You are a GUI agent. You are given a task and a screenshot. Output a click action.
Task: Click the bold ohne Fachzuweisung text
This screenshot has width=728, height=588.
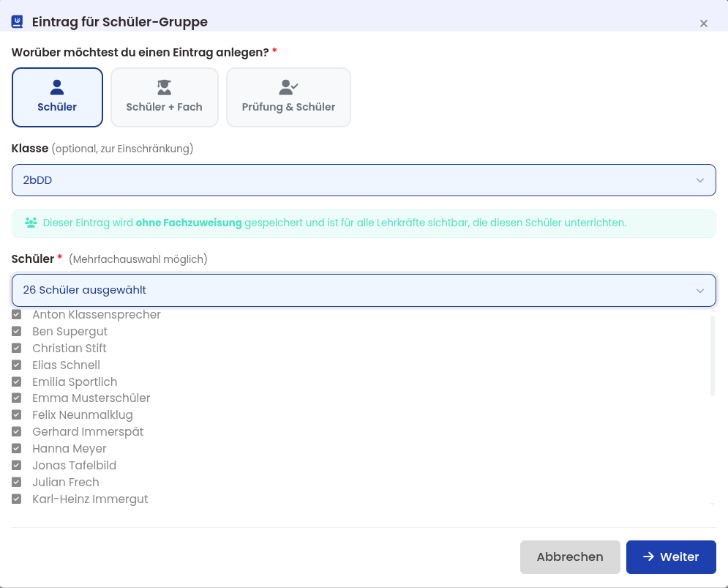(189, 223)
